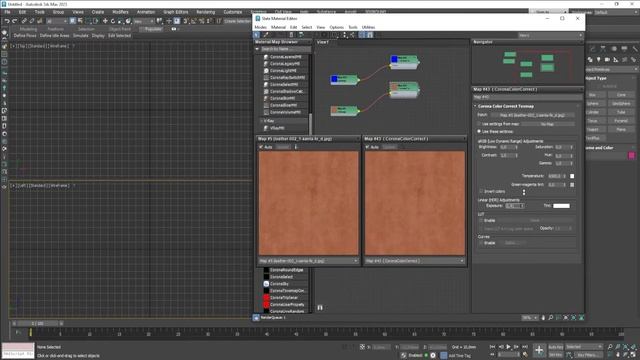The height and width of the screenshot is (360, 640).
Task: Select Use these settings radio button
Action: pyautogui.click(x=480, y=131)
